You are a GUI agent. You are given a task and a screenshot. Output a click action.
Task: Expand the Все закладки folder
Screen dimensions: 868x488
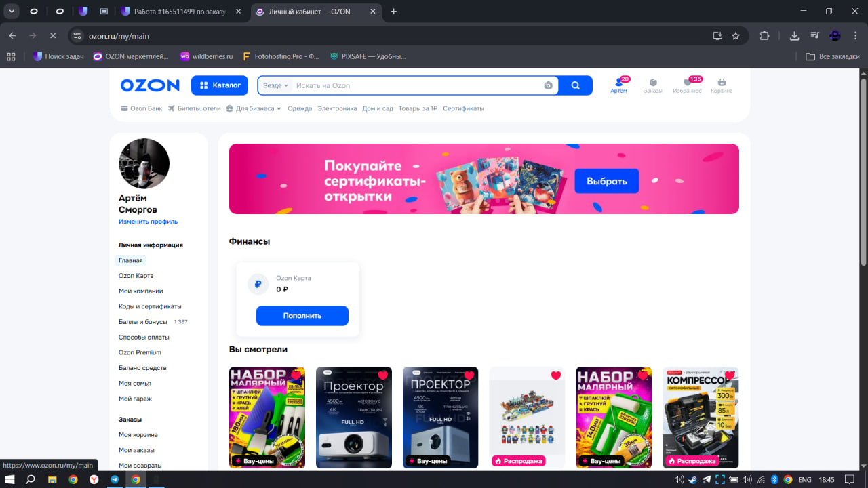[x=832, y=56]
